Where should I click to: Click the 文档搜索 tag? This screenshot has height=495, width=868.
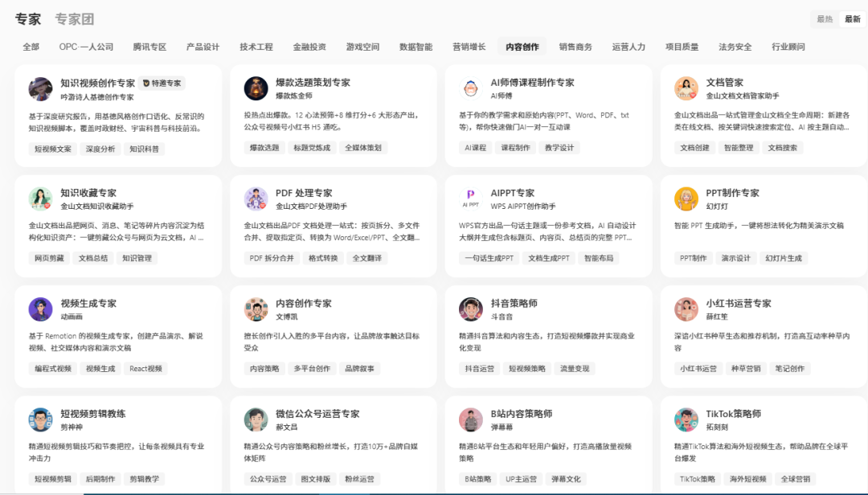point(782,147)
